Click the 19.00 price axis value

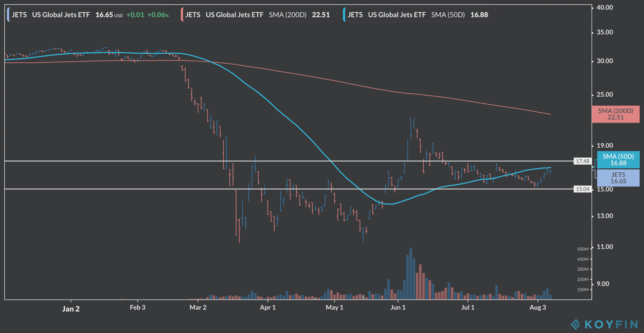(605, 146)
